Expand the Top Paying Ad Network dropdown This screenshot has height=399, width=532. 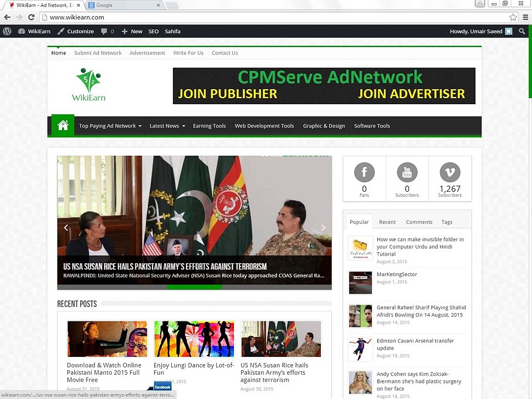(x=110, y=126)
